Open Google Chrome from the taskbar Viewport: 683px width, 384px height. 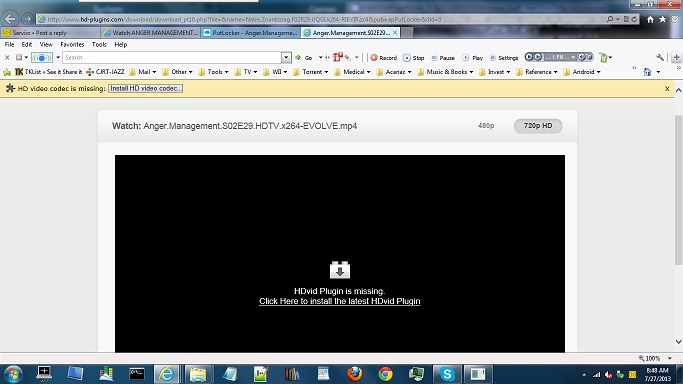click(385, 374)
